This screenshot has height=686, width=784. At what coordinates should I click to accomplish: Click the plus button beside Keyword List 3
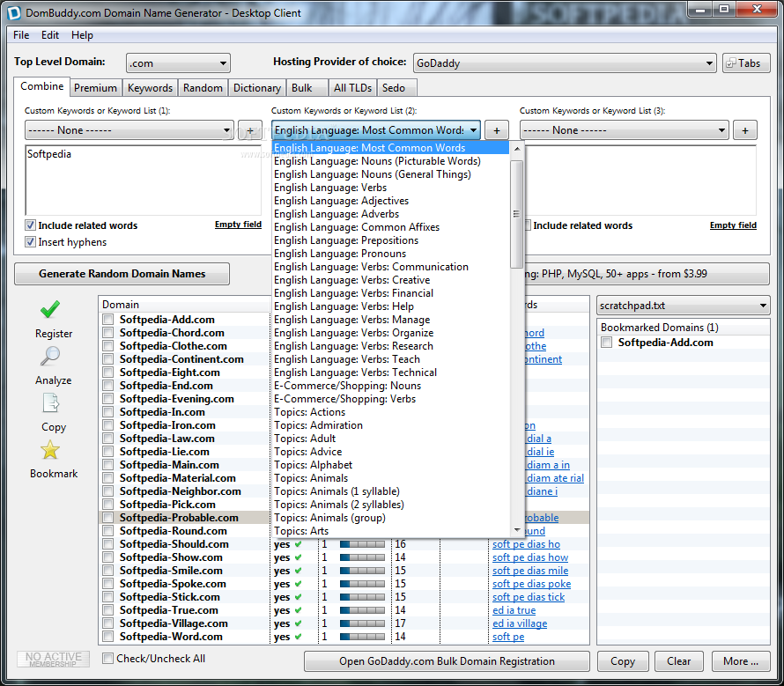click(x=745, y=130)
